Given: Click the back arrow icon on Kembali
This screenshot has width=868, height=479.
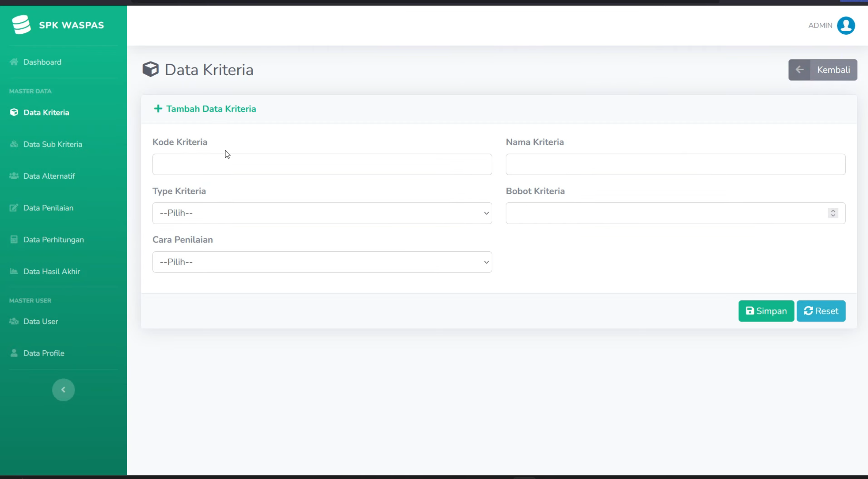Looking at the screenshot, I should (799, 70).
